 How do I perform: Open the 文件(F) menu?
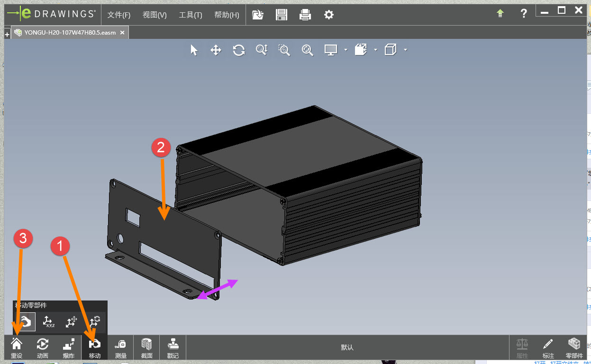click(x=118, y=15)
